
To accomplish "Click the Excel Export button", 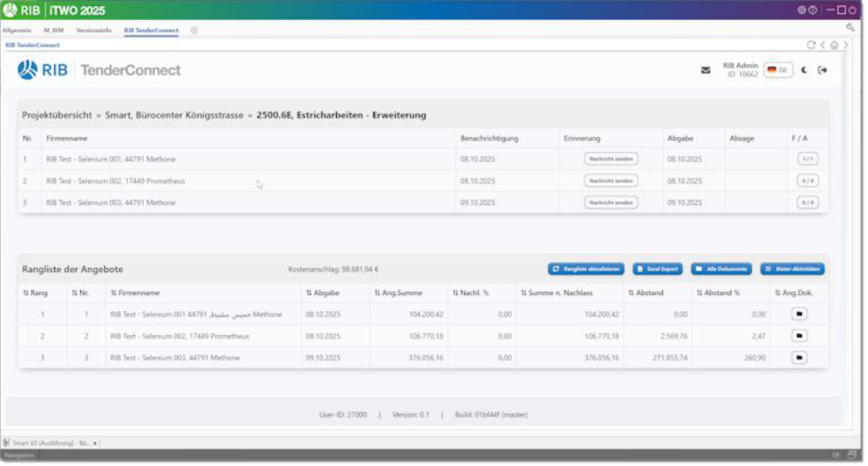I will click(x=658, y=269).
